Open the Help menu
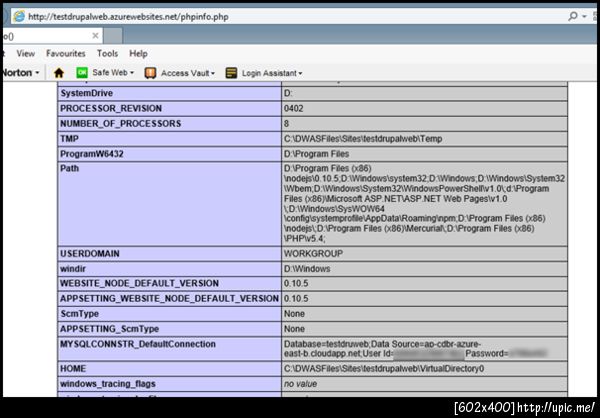Image resolution: width=600 pixels, height=418 pixels. tap(138, 54)
